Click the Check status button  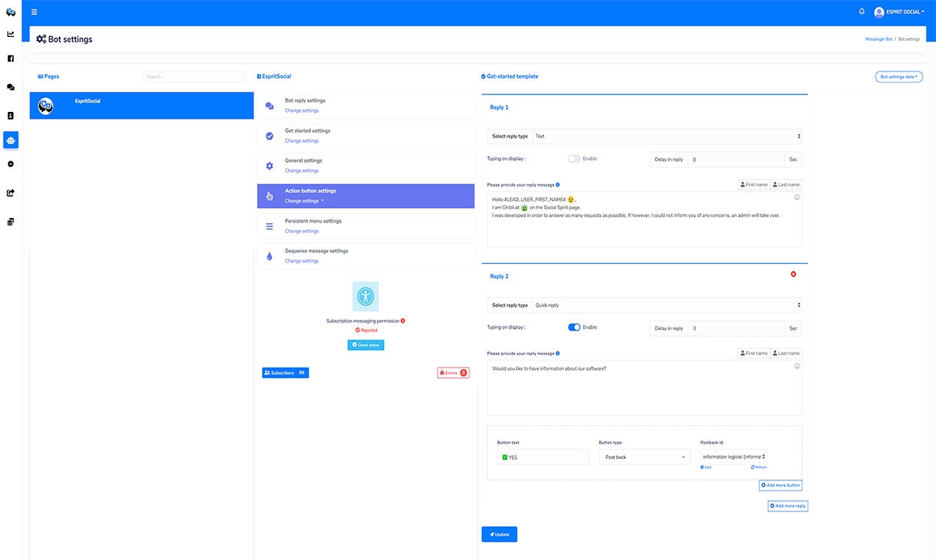tap(366, 345)
